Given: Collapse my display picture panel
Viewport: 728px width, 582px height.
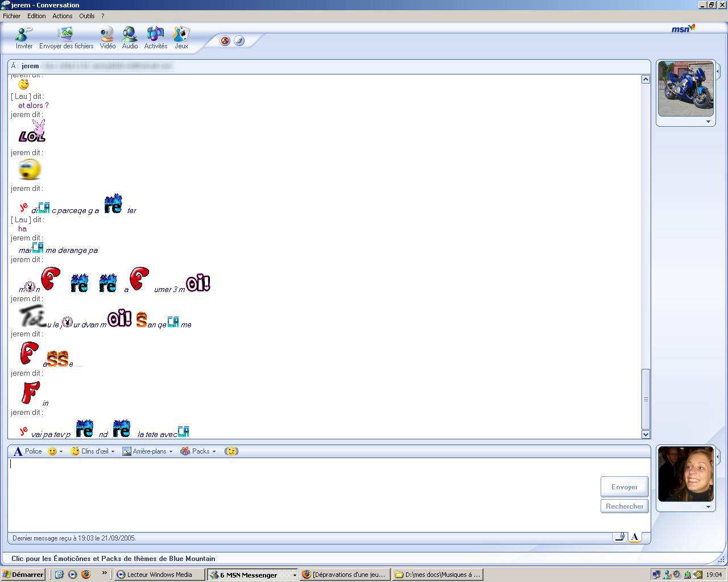Looking at the screenshot, I should [x=718, y=457].
